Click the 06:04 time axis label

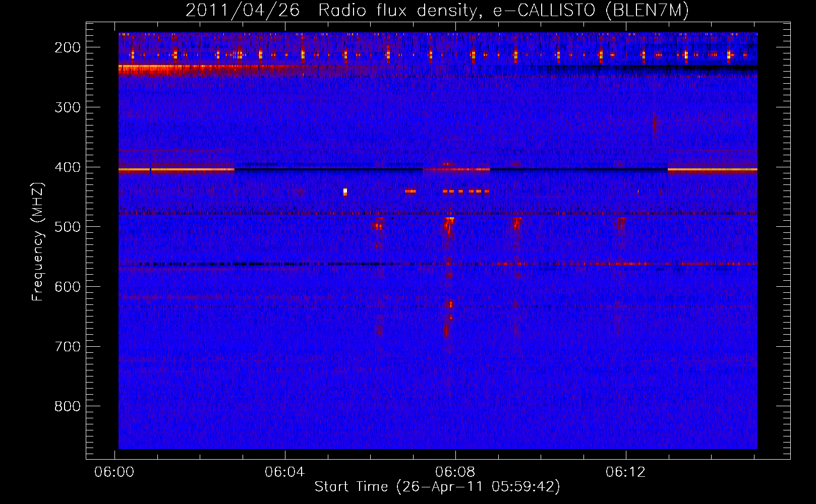pos(285,472)
